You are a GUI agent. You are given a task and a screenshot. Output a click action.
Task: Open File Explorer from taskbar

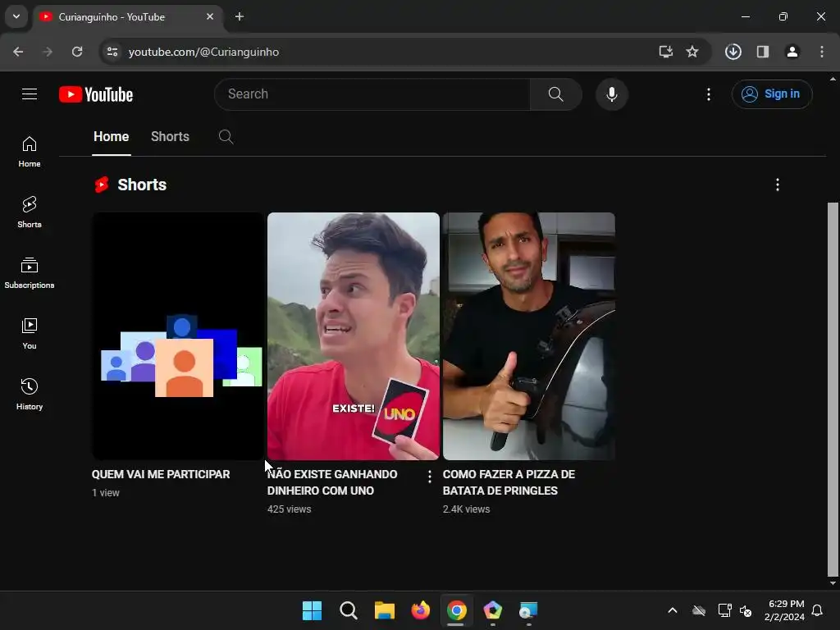384,610
